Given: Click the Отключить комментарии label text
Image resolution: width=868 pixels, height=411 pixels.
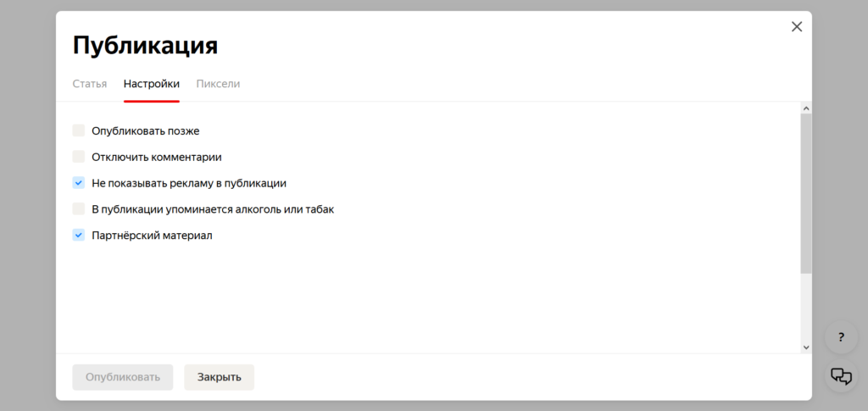Looking at the screenshot, I should click(156, 157).
